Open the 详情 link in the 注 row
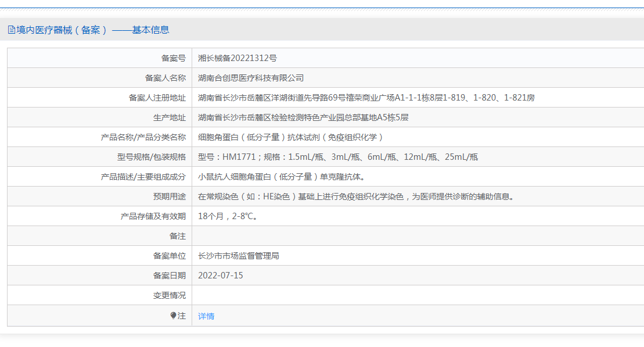Viewport: 644px width, 347px height. click(x=206, y=316)
